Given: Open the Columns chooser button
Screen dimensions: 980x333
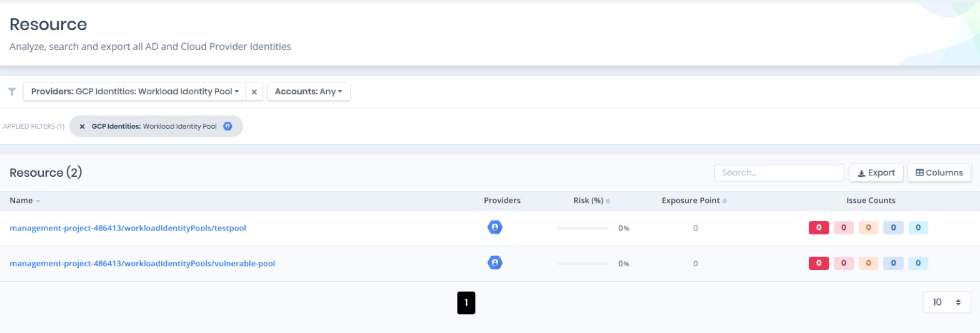Looking at the screenshot, I should (x=939, y=173).
